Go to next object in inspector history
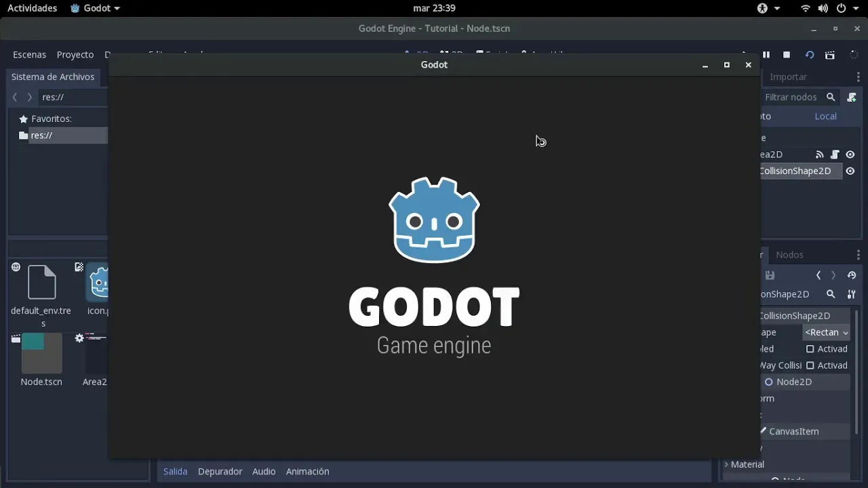The image size is (868, 488). point(833,275)
